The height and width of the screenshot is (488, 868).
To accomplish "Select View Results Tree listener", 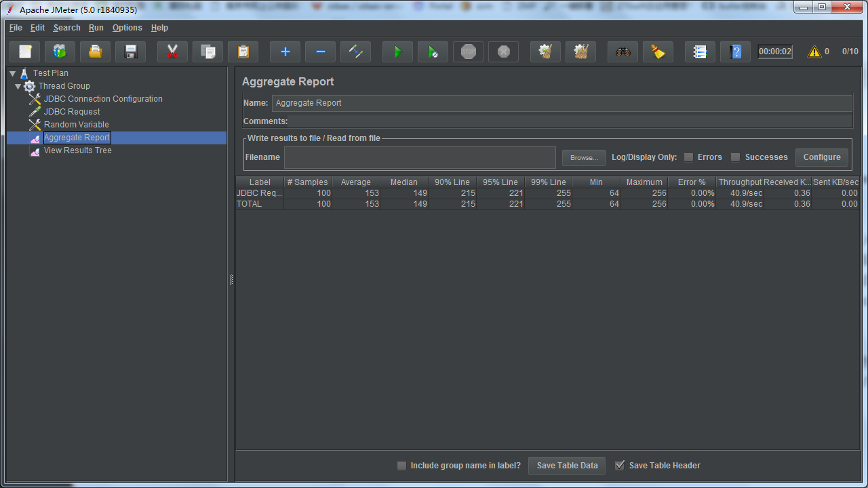I will 78,150.
